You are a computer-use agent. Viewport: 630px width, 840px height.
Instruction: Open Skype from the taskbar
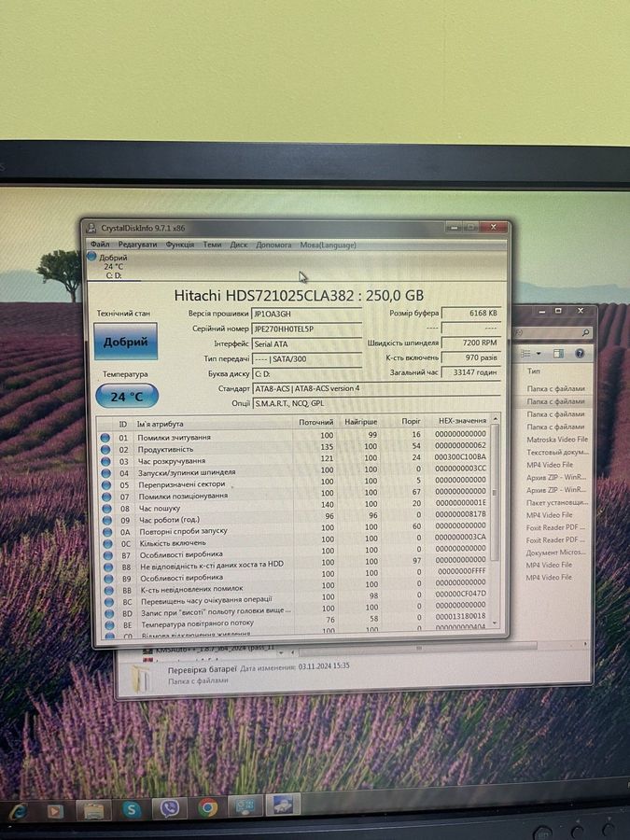click(132, 809)
